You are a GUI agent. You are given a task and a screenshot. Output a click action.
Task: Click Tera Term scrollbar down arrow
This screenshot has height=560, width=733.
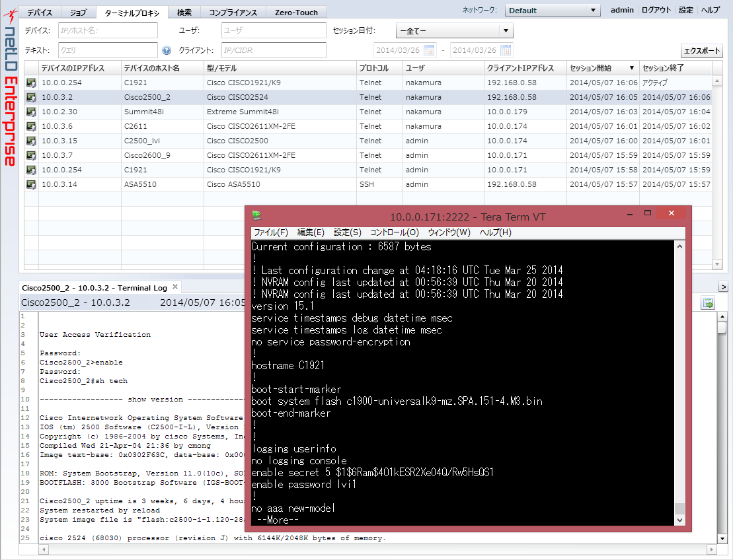click(x=679, y=520)
